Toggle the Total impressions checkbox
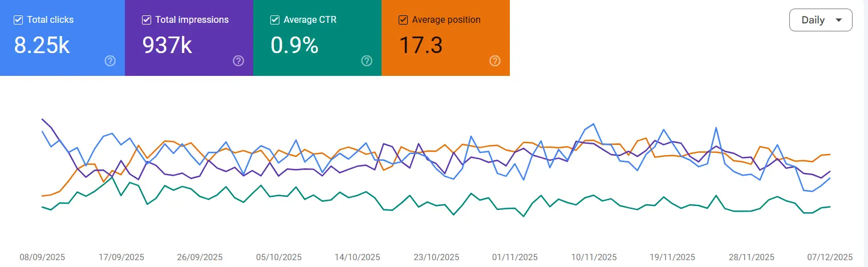 pos(147,20)
